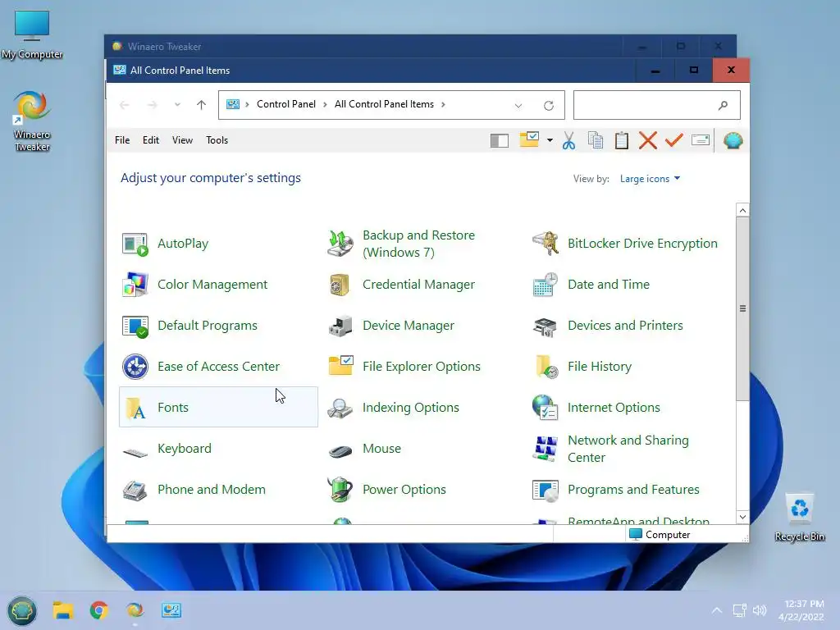Open the File menu

point(122,140)
